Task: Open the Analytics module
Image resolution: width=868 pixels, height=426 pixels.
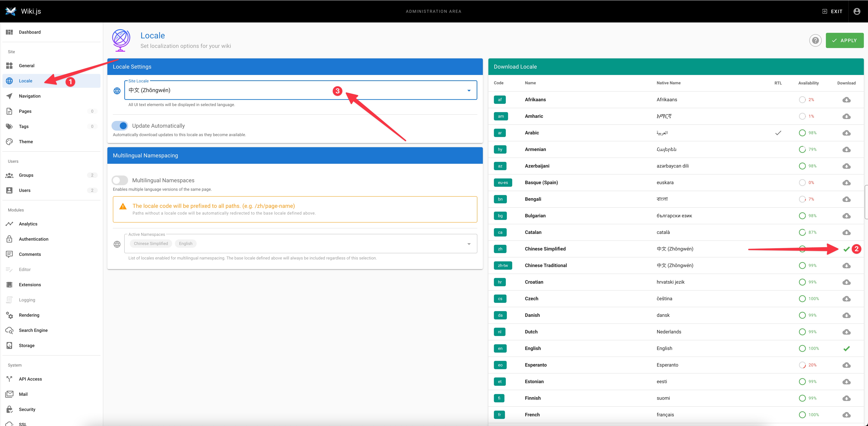Action: click(51, 224)
